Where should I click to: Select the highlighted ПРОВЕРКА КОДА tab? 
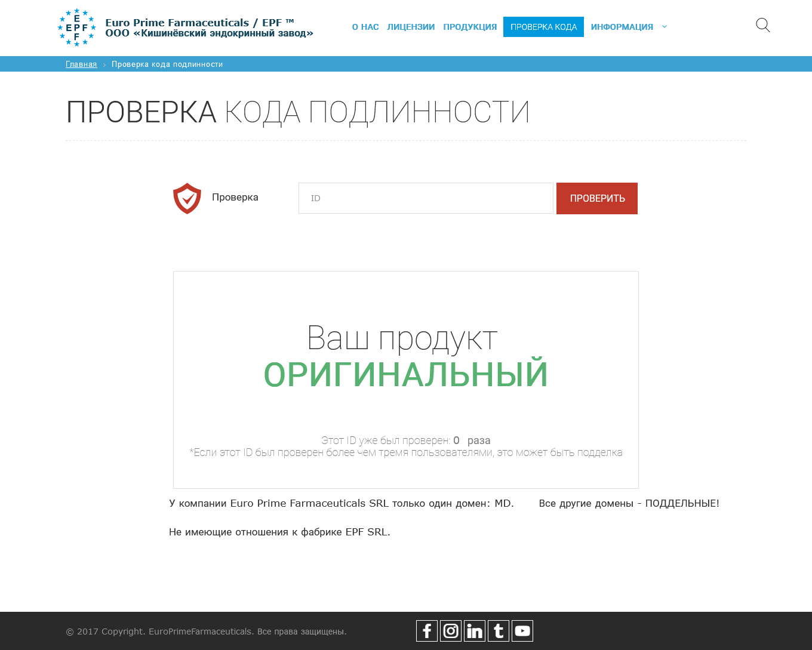click(543, 27)
